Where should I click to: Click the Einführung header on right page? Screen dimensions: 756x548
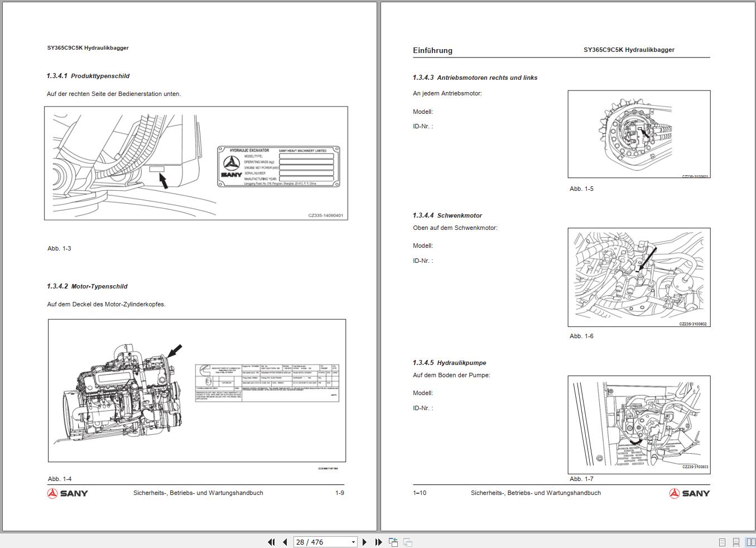tap(432, 50)
